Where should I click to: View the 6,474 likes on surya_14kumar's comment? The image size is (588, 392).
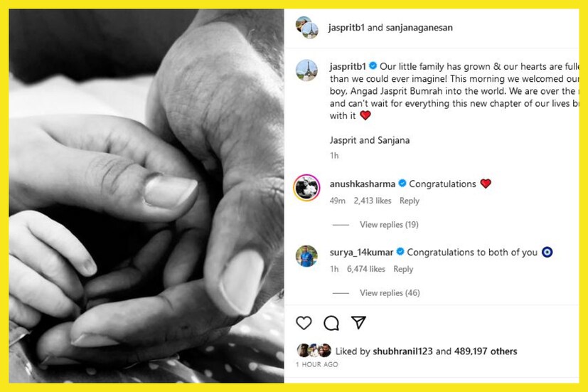[366, 269]
